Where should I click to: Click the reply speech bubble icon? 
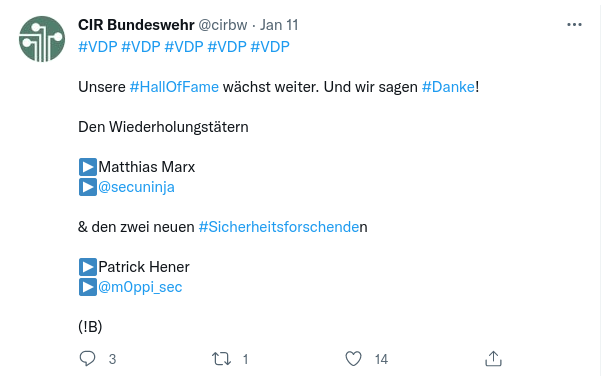click(x=87, y=359)
